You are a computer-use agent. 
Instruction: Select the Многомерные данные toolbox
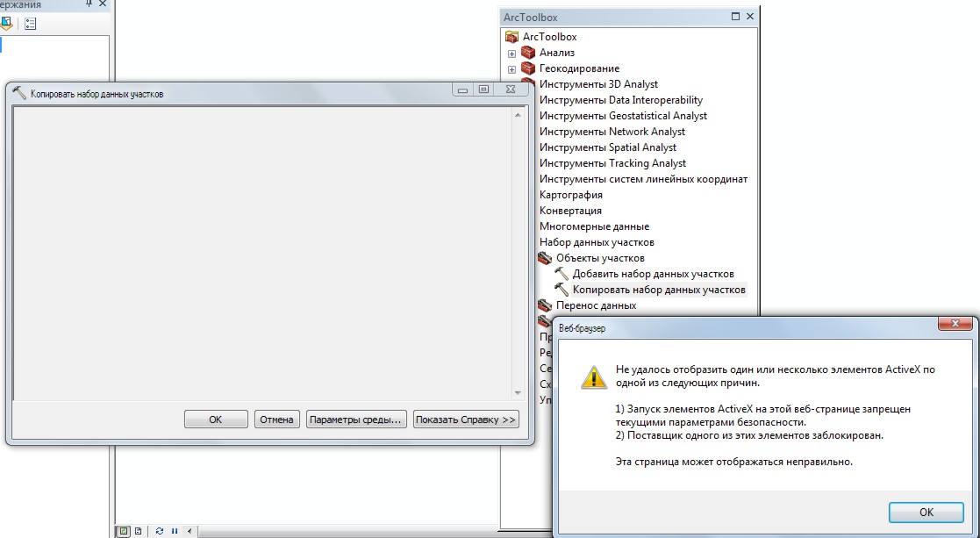pos(594,226)
